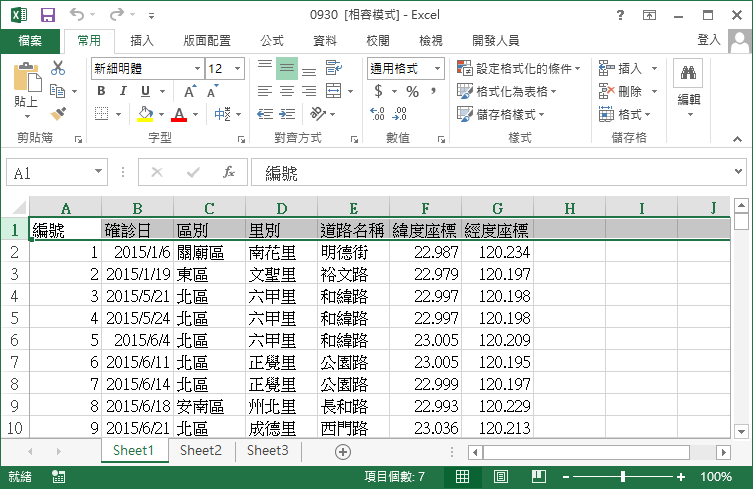Switch to Page Break Preview
Viewport: 753px width, 489px height.
click(539, 477)
